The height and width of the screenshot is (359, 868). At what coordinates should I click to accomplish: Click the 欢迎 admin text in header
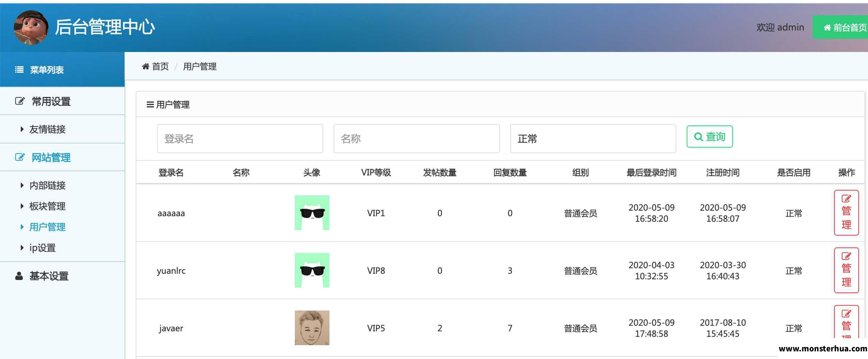tap(780, 27)
